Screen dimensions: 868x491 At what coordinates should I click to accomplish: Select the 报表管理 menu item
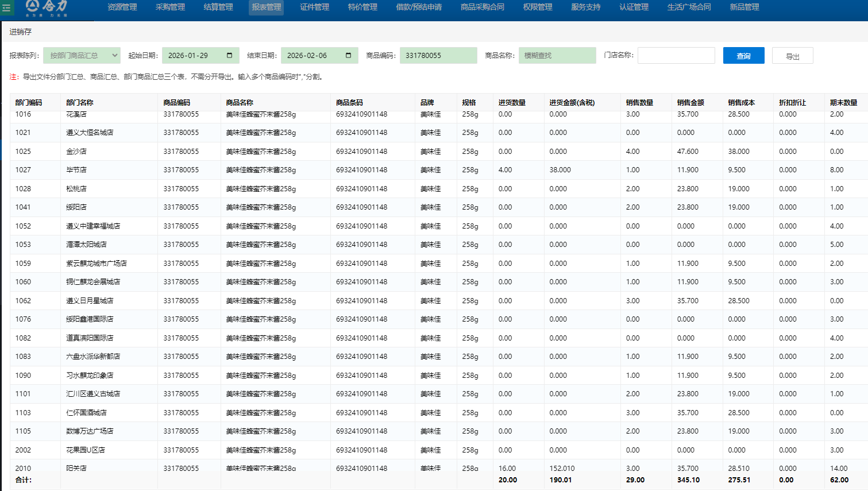pyautogui.click(x=267, y=7)
